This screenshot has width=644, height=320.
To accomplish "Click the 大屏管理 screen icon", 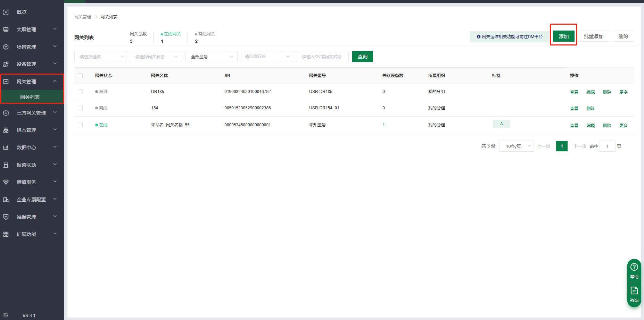I will coord(6,30).
